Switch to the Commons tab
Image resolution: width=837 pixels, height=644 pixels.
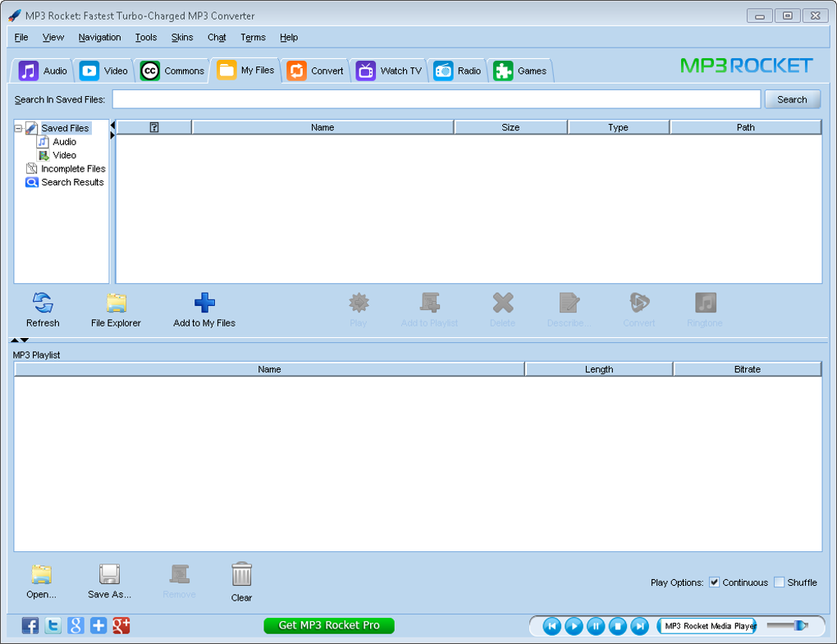(x=172, y=71)
